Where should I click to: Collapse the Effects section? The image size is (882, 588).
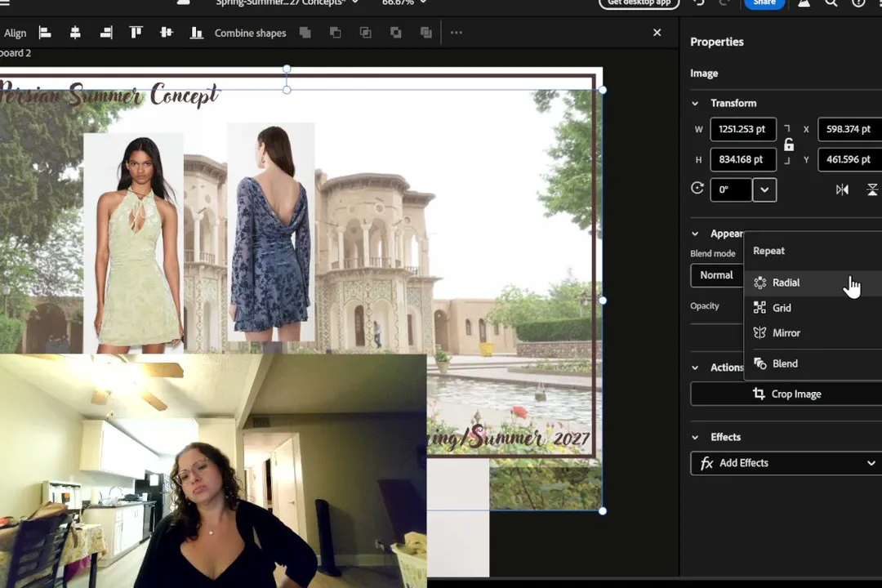point(695,437)
